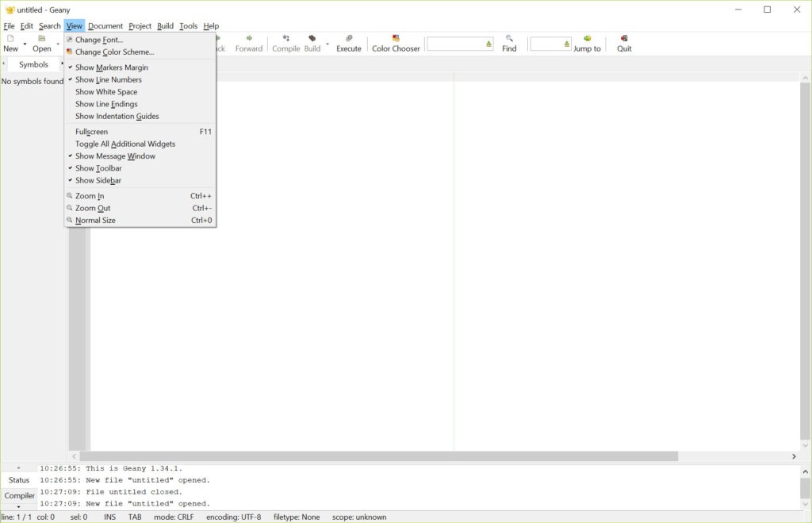Switch to the Compiler message tab
This screenshot has width=812, height=523.
pyautogui.click(x=19, y=495)
